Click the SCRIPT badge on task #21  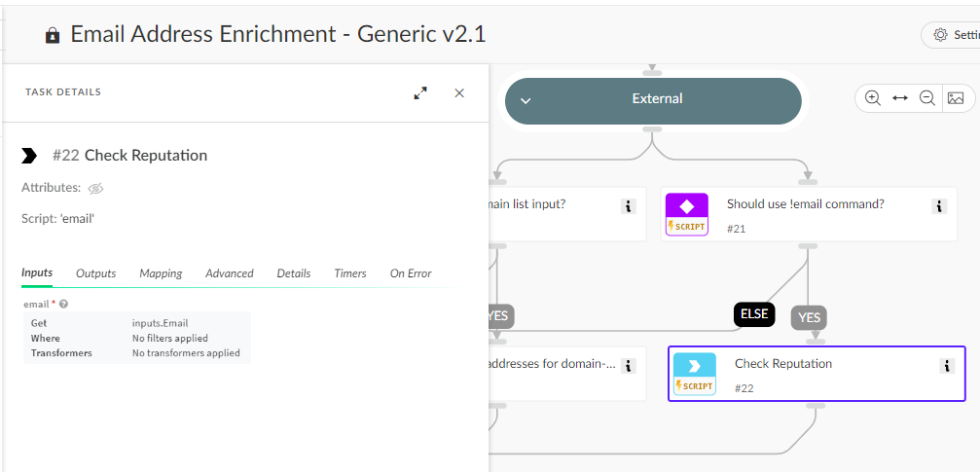coord(687,227)
